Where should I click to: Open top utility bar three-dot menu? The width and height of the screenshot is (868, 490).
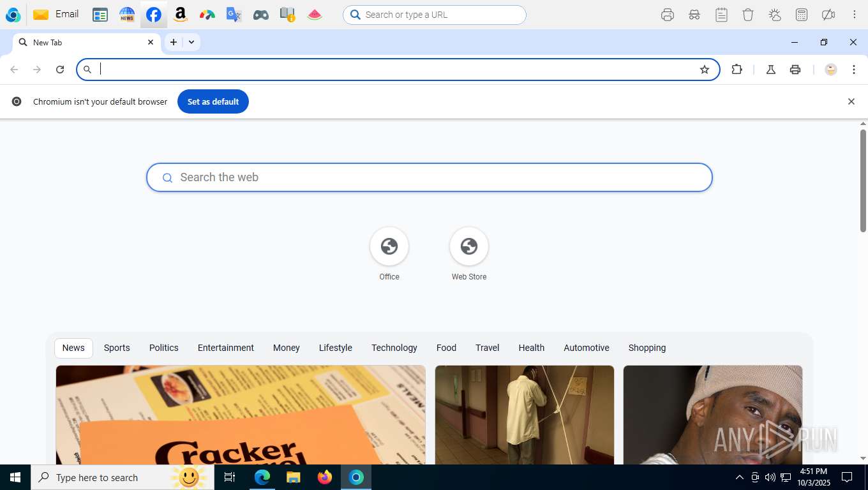point(855,15)
